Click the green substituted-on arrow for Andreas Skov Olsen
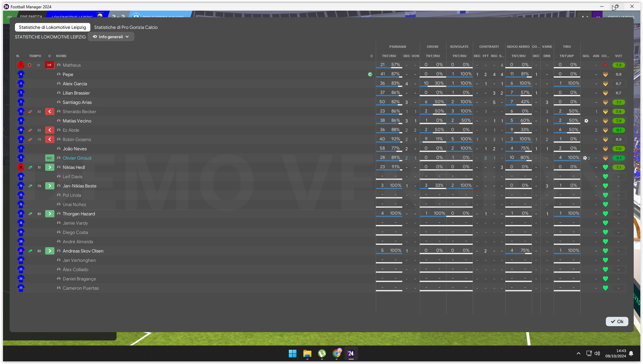This screenshot has height=364, width=643. (49, 251)
